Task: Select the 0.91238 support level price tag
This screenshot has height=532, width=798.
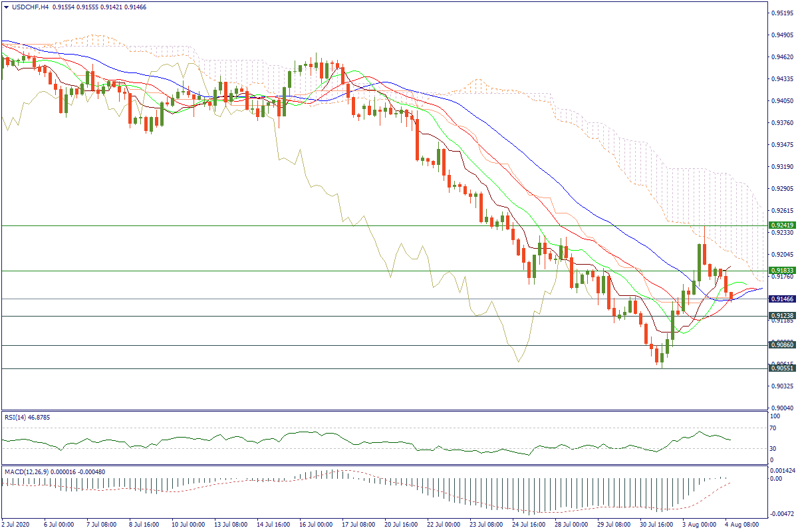Action: [781, 316]
